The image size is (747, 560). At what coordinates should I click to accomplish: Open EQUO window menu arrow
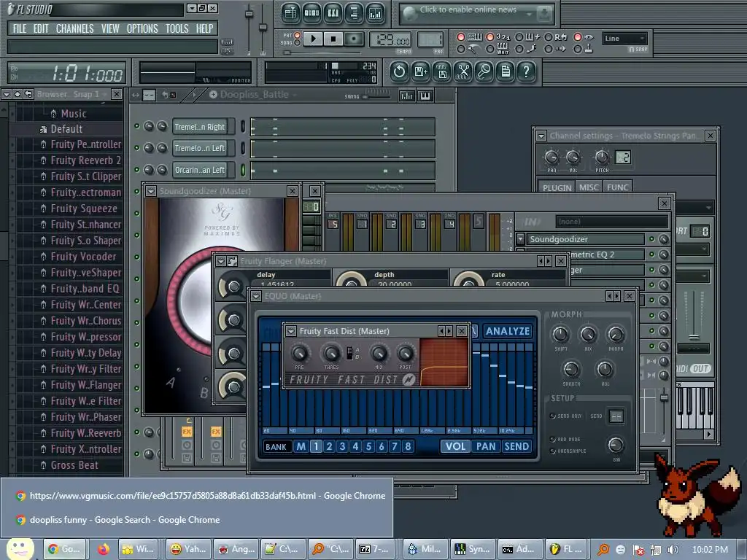[x=256, y=296]
